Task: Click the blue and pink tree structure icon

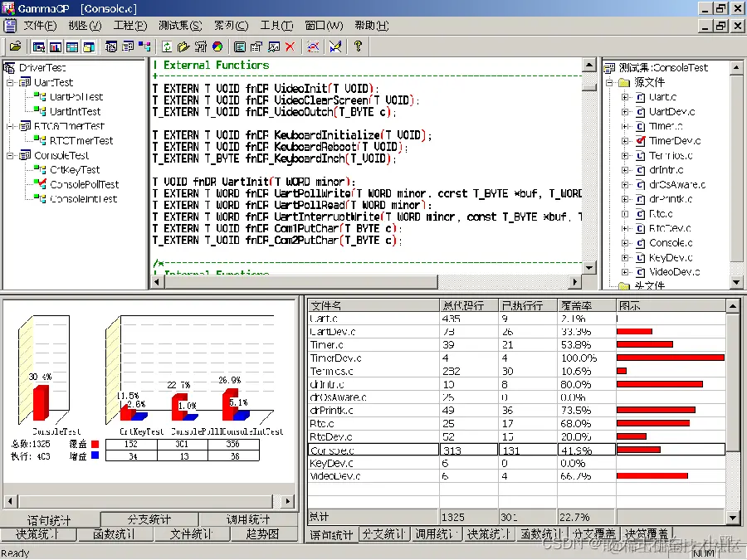Action: (x=144, y=46)
